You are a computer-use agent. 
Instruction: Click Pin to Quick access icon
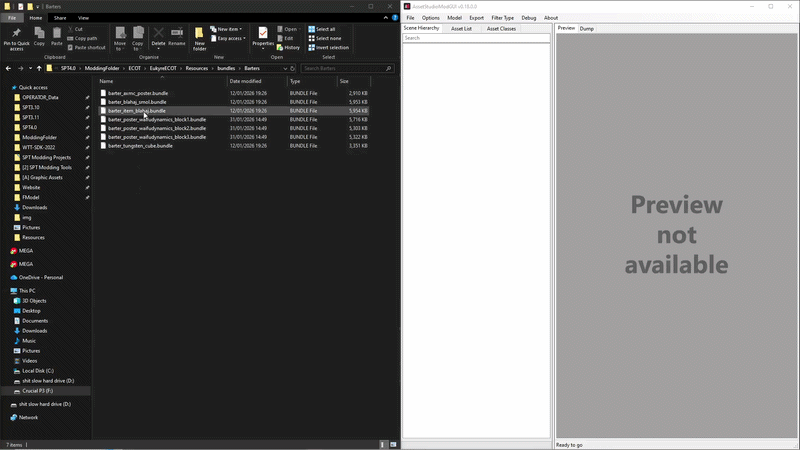16,39
